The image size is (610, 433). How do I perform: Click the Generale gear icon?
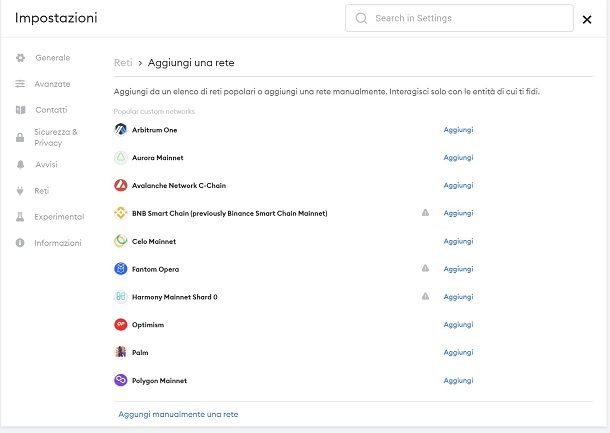pos(20,58)
